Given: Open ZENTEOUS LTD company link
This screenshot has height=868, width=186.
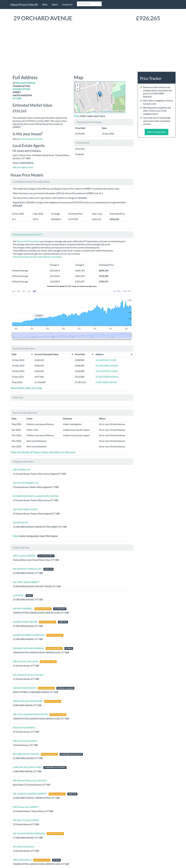Looking at the screenshot, I should pyautogui.click(x=21, y=523).
